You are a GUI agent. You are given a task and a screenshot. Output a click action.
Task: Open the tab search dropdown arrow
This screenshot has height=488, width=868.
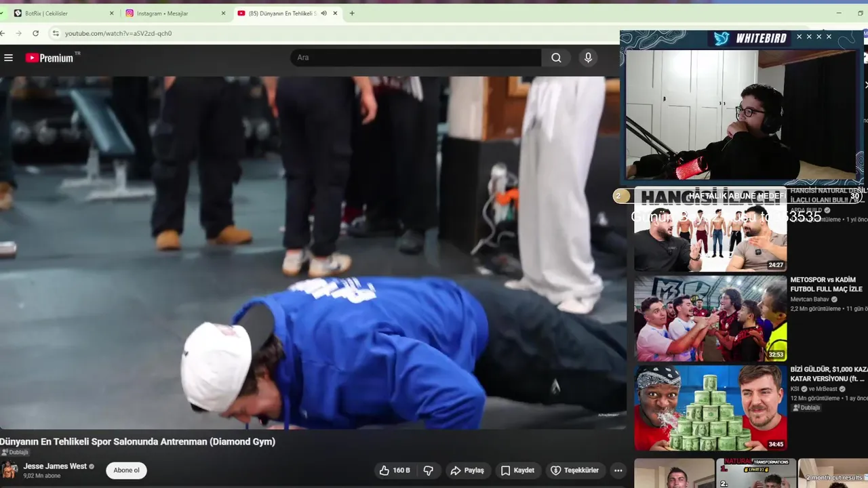click(x=2, y=13)
